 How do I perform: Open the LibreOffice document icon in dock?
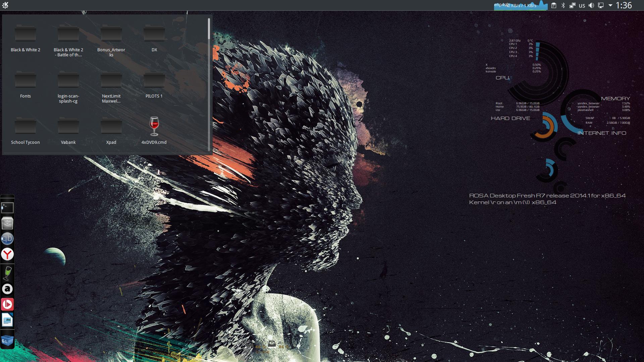point(7,320)
